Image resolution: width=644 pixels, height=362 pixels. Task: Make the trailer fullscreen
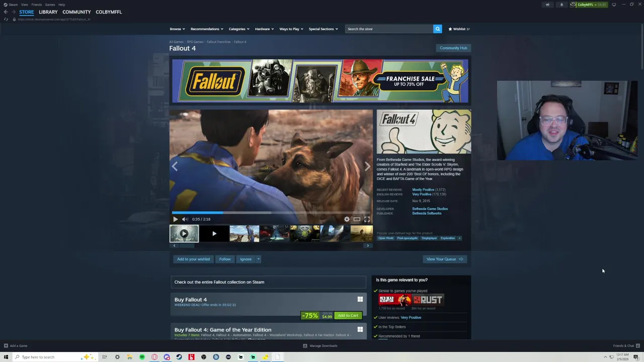coord(367,219)
